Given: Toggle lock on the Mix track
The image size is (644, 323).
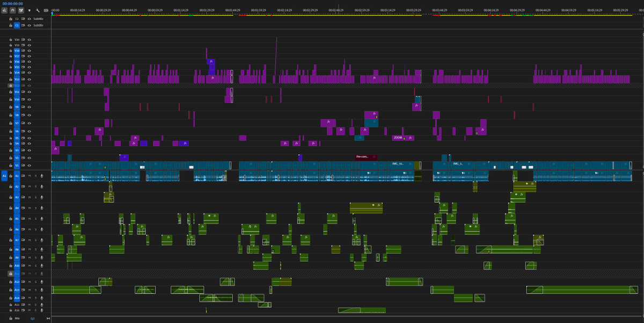Looking at the screenshot, I should tap(11, 318).
